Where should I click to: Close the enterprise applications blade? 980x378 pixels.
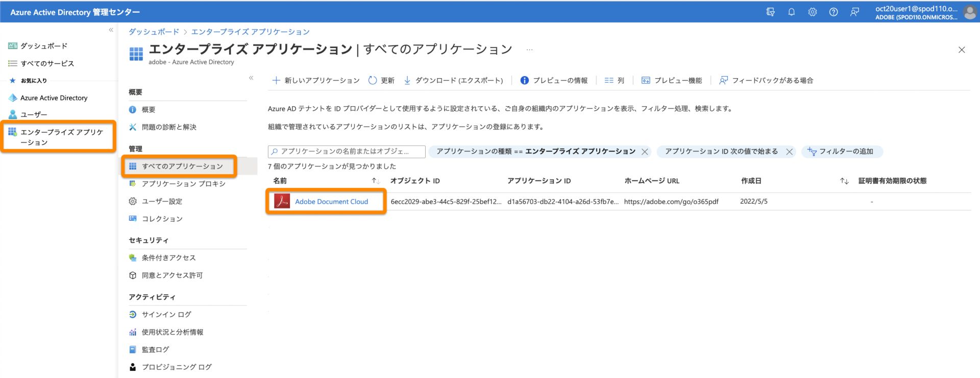coord(962,50)
